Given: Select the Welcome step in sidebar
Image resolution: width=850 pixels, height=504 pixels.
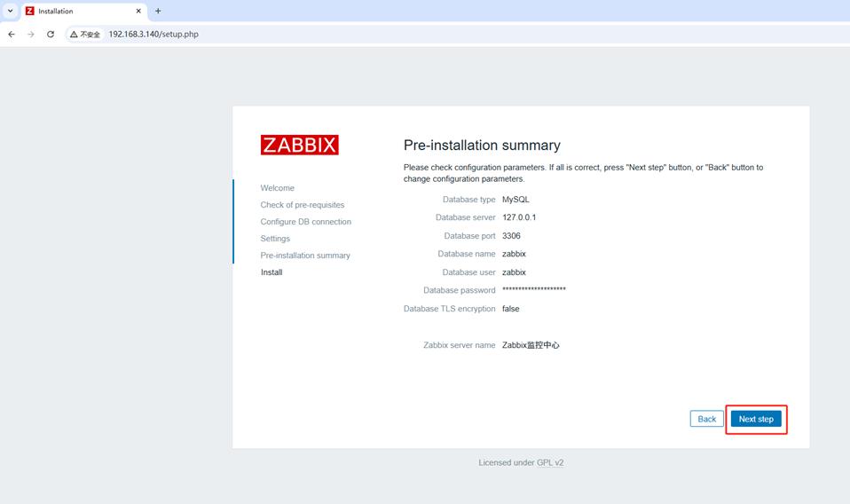Looking at the screenshot, I should 277,188.
